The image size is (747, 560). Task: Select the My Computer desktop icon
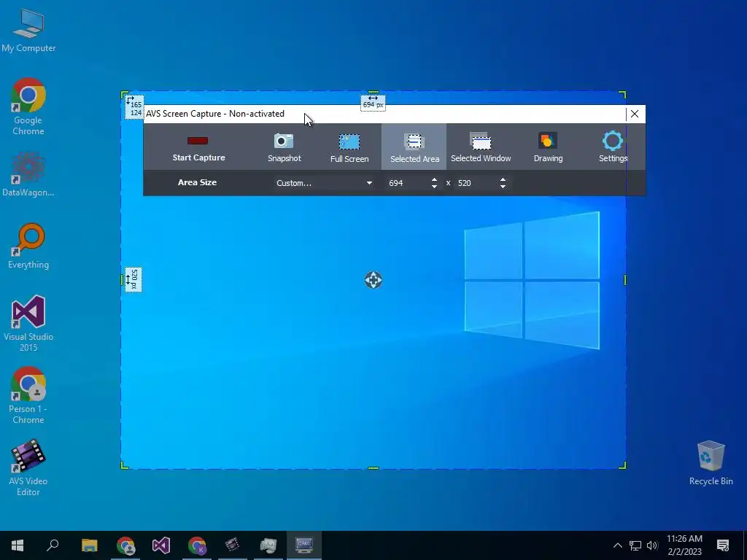click(28, 31)
